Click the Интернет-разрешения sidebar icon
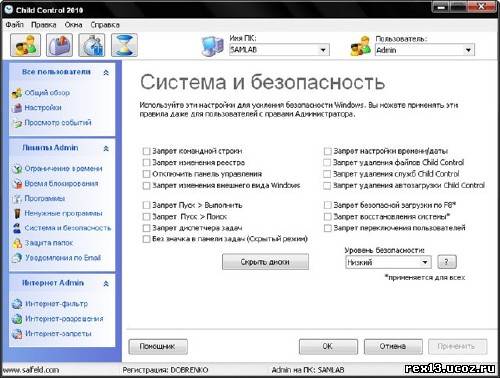The image size is (500, 378). (x=17, y=319)
